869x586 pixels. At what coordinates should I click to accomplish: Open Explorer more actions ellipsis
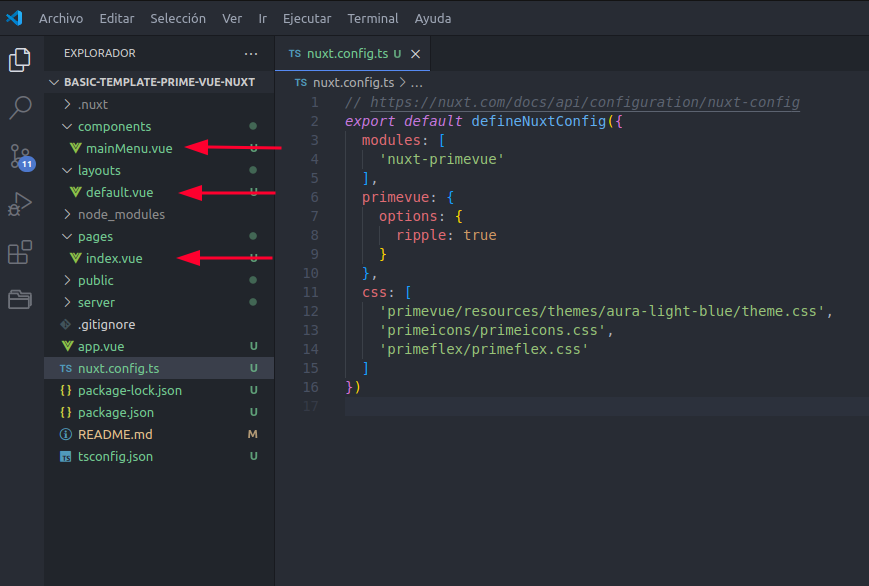tap(251, 54)
